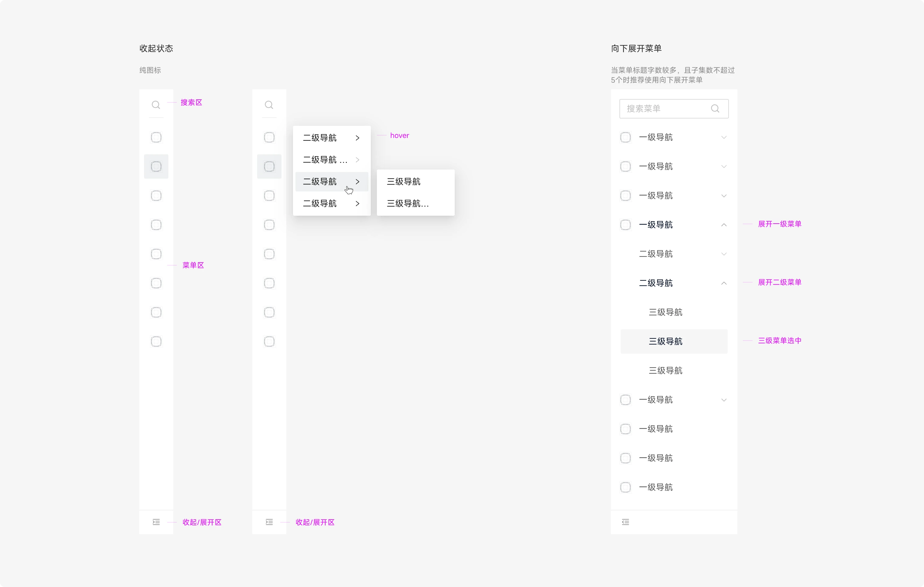Click magnifier icon inside 搜索菜单 field
This screenshot has width=924, height=587.
pyautogui.click(x=715, y=108)
